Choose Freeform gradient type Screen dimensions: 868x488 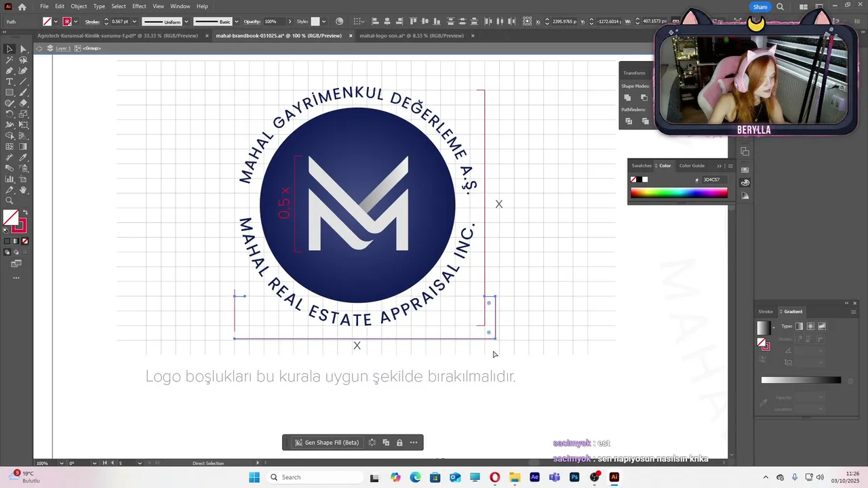tap(822, 327)
